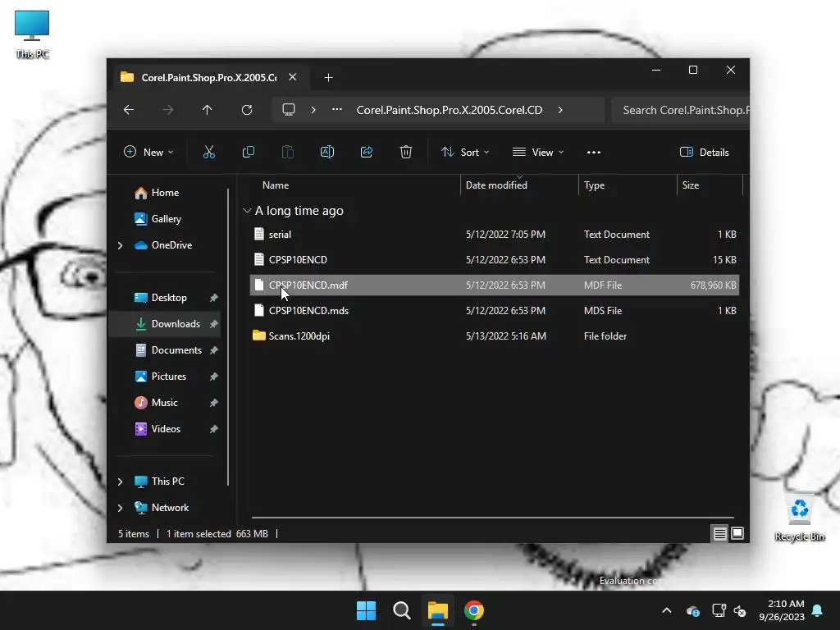
Task: Toggle the Details pane button
Action: pos(705,152)
